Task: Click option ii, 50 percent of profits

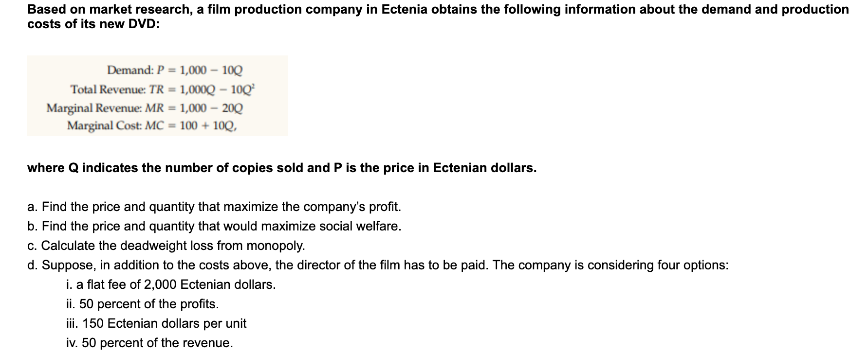Action: [142, 304]
